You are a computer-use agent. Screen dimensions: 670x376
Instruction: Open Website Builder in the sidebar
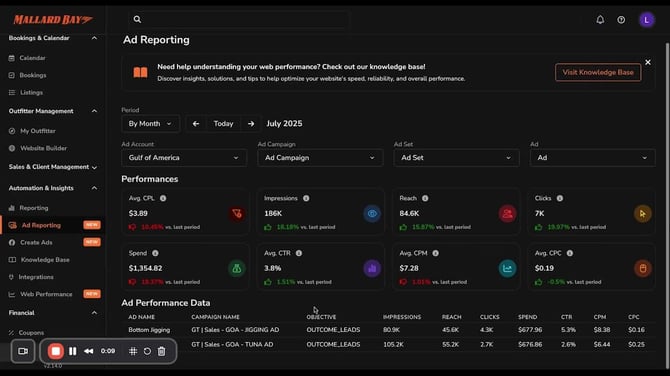(44, 148)
